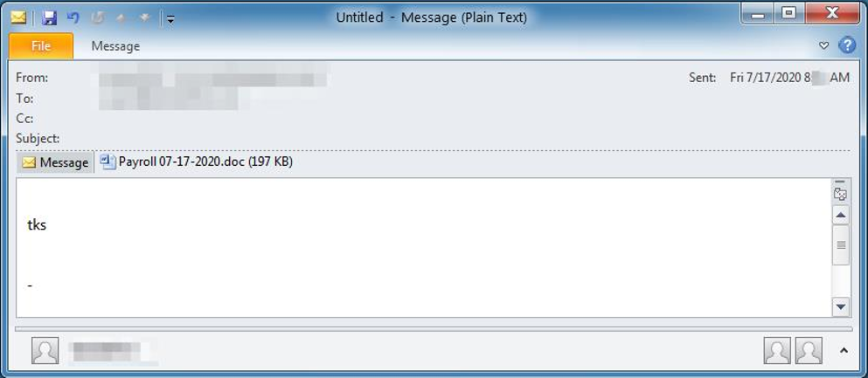The height and width of the screenshot is (378, 868).
Task: Open the Help question mark icon
Action: [x=847, y=46]
